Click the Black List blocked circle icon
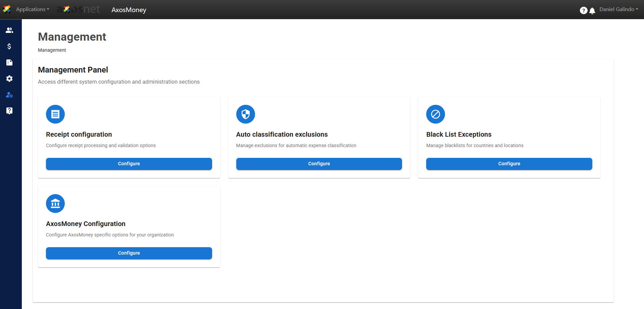 [435, 114]
